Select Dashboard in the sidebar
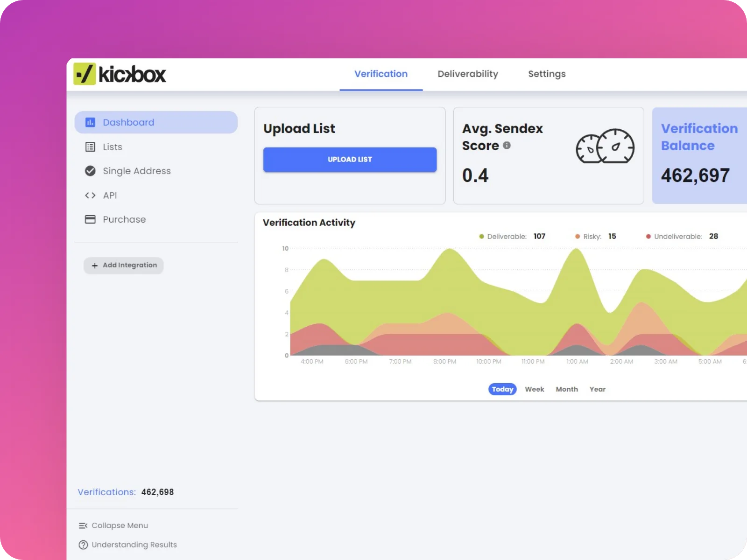The image size is (747, 560). 156,122
